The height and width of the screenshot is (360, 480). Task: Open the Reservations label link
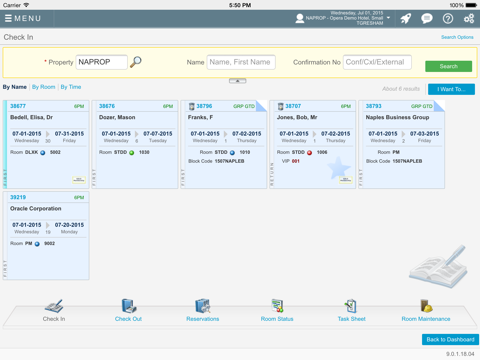point(203,319)
